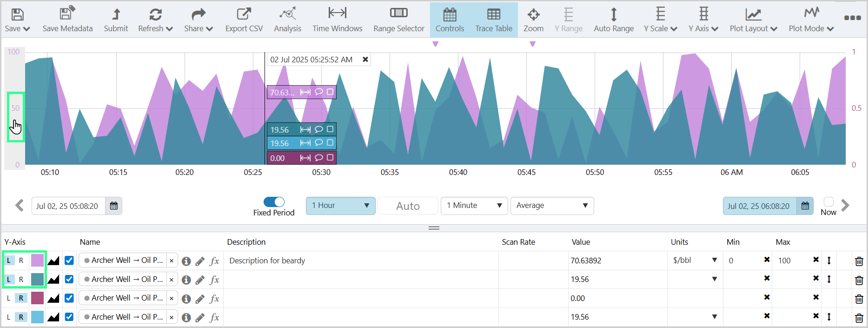Open the 1 Minute interval dropdown
The image size is (868, 328).
[x=474, y=206]
